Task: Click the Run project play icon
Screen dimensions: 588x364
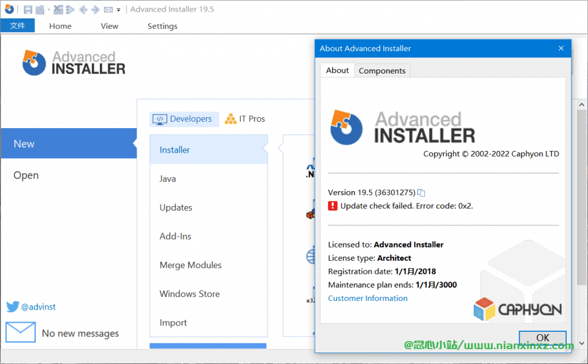Action: click(70, 10)
